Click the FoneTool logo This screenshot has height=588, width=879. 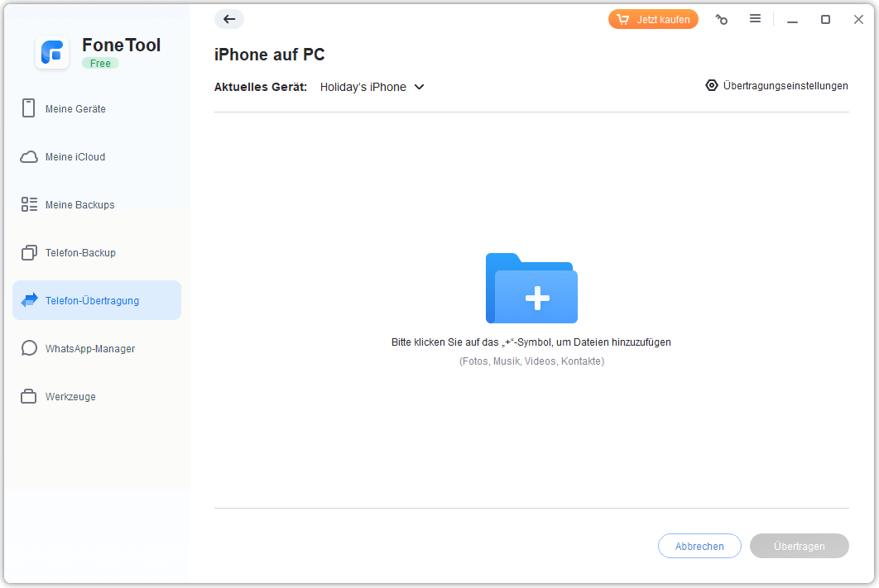point(52,53)
